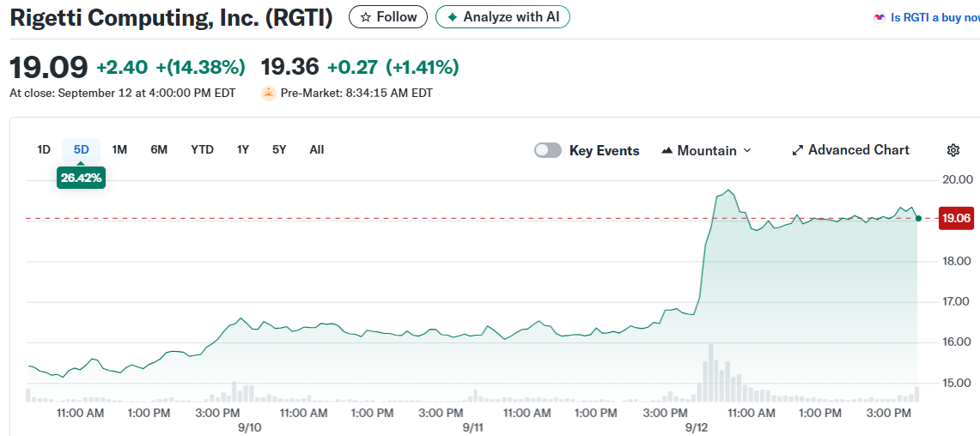Click the pre-market sunrise icon
Image resolution: width=980 pixels, height=436 pixels.
pyautogui.click(x=268, y=93)
